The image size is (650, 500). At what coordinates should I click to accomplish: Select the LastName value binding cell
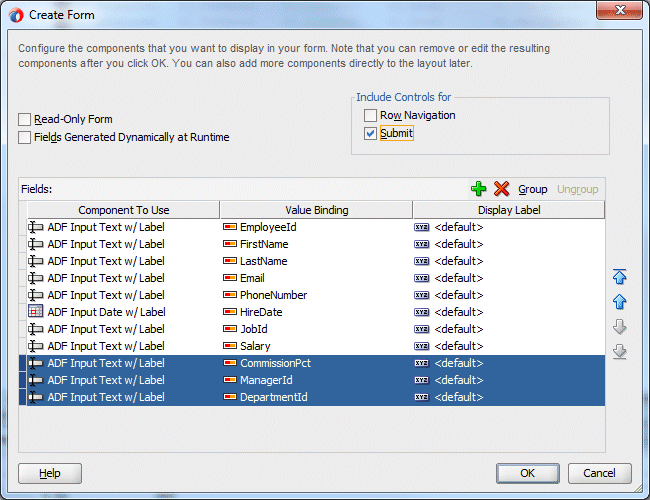point(317,261)
